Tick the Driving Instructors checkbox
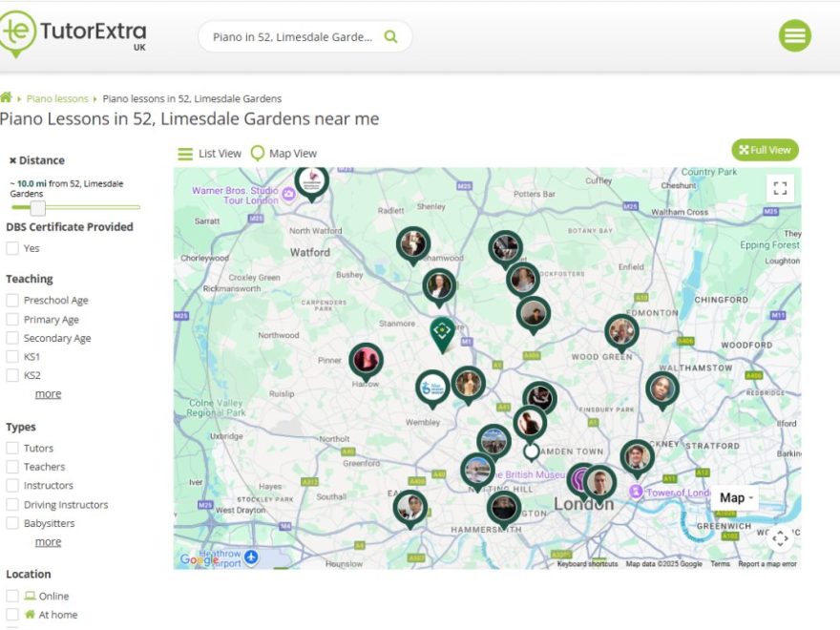Screen dimensions: 840x630 (x=12, y=505)
